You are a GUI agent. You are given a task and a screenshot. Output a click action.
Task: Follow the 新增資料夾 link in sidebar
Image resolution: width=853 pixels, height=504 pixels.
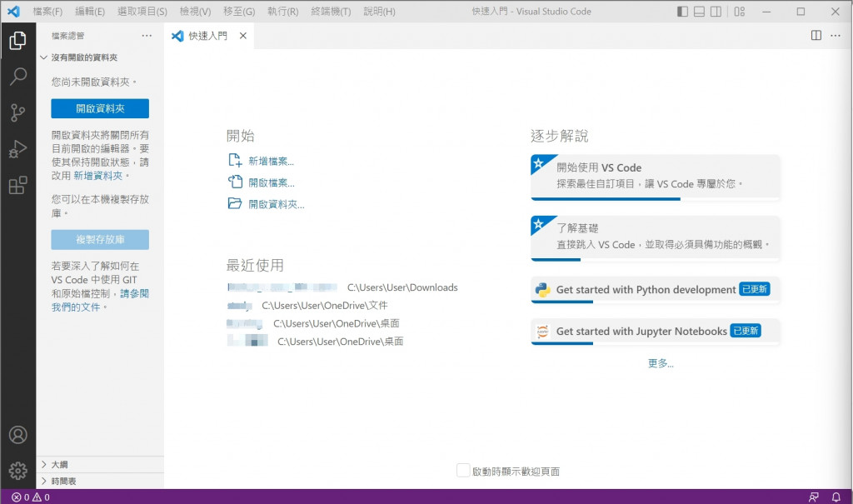click(98, 176)
